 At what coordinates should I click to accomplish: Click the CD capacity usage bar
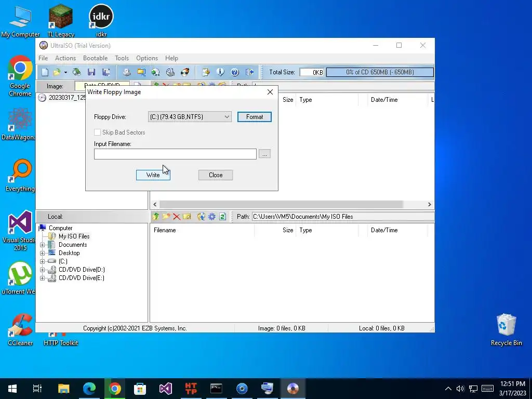click(x=380, y=72)
